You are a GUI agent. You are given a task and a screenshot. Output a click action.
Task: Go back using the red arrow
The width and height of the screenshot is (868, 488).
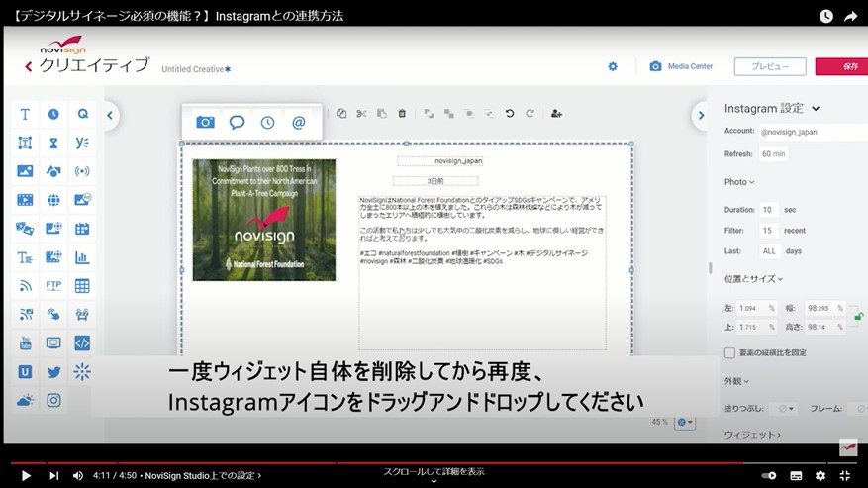[x=29, y=66]
